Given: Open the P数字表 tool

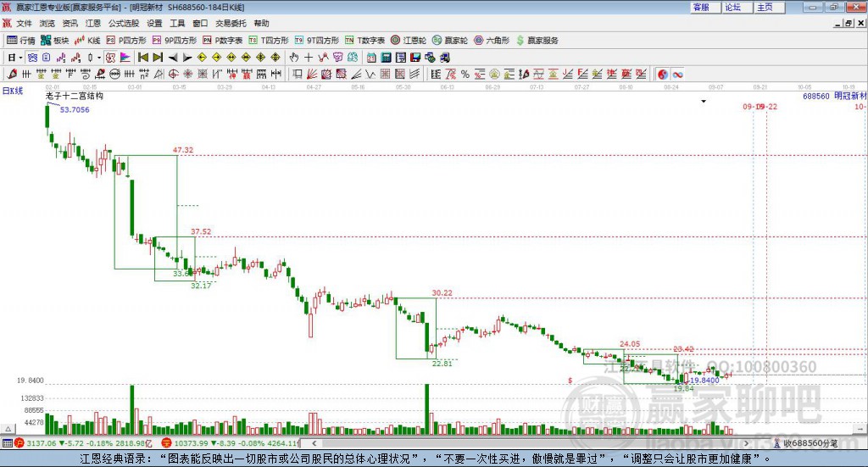Looking at the screenshot, I should (223, 41).
